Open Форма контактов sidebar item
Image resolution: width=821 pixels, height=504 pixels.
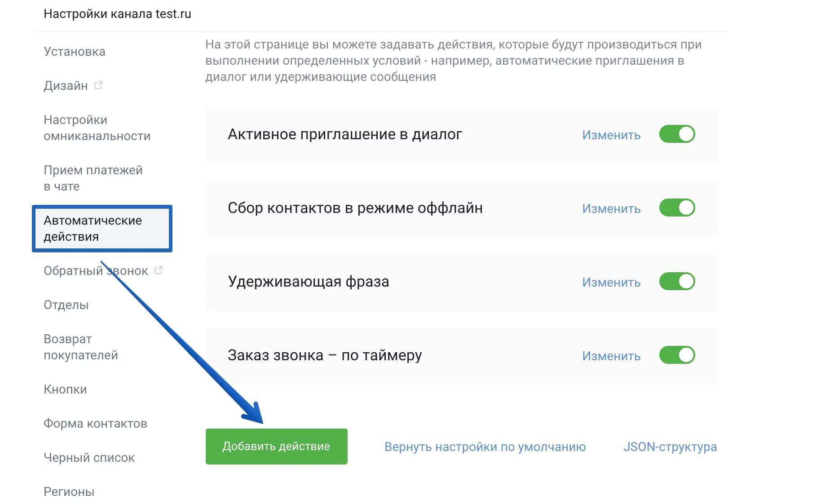pos(95,424)
